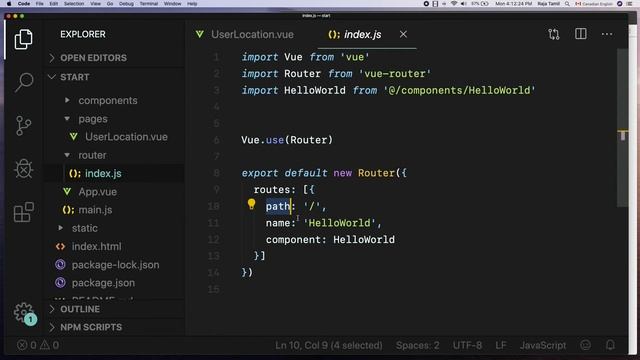640x360 pixels.
Task: Click the npm icon beside package-lock.json
Action: [x=60, y=264]
